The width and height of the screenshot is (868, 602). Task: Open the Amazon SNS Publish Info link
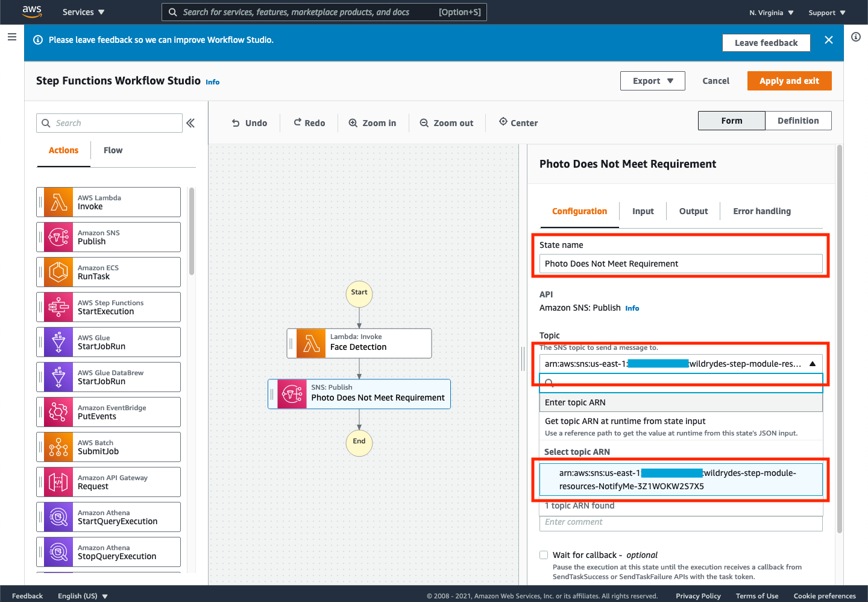coord(632,308)
